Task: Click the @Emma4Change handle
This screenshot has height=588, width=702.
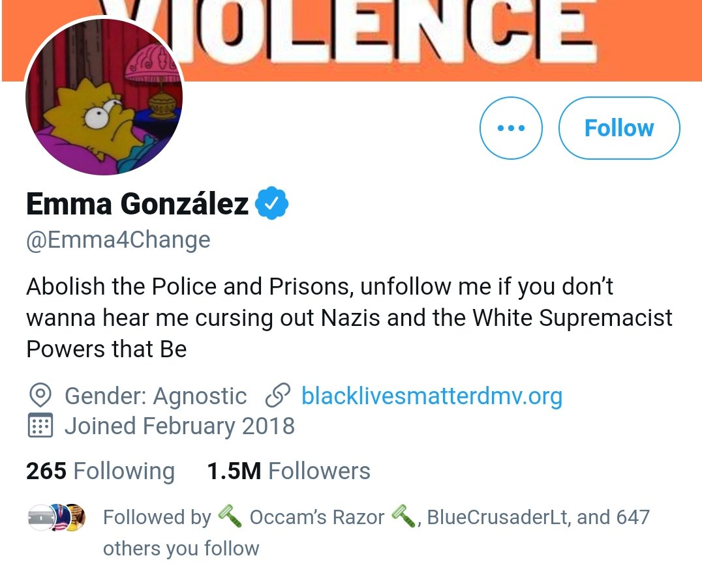Action: click(118, 240)
